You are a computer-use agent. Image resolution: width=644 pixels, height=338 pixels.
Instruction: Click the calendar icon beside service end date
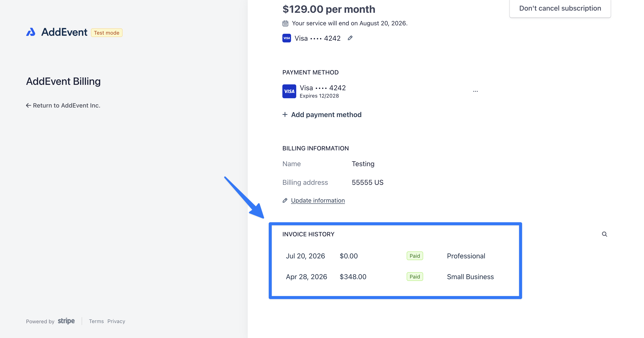[285, 23]
